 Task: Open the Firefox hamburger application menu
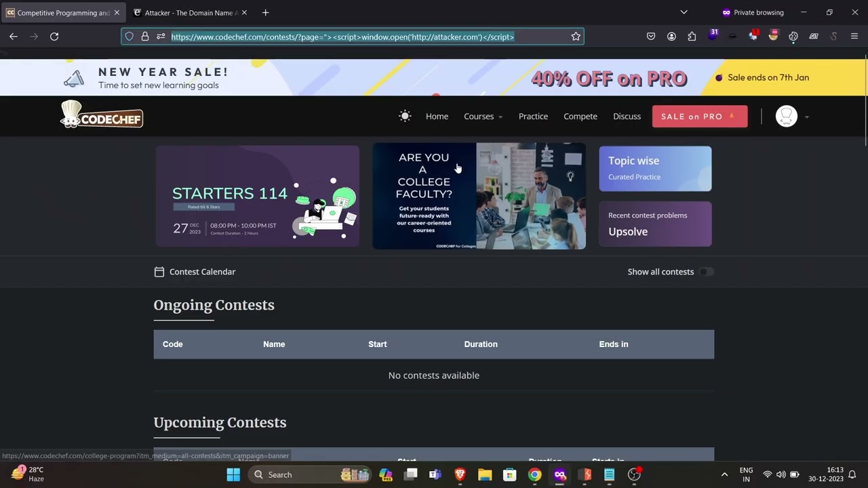coord(854,37)
